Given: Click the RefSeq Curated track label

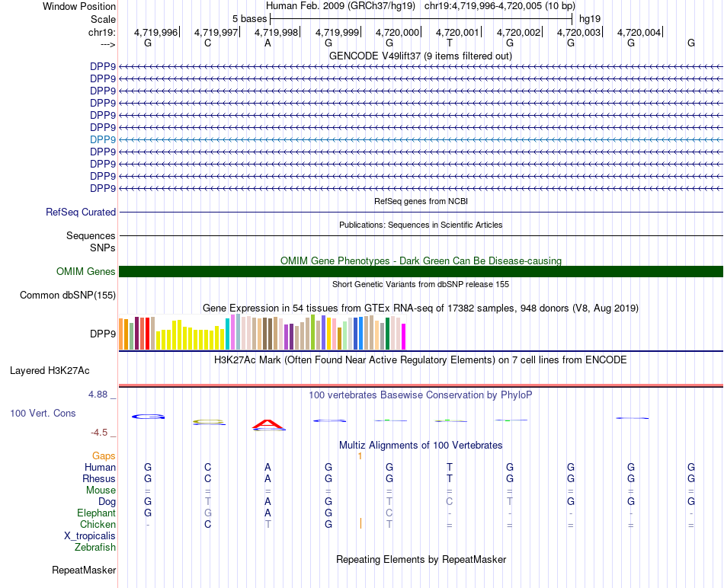Looking at the screenshot, I should point(81,212).
